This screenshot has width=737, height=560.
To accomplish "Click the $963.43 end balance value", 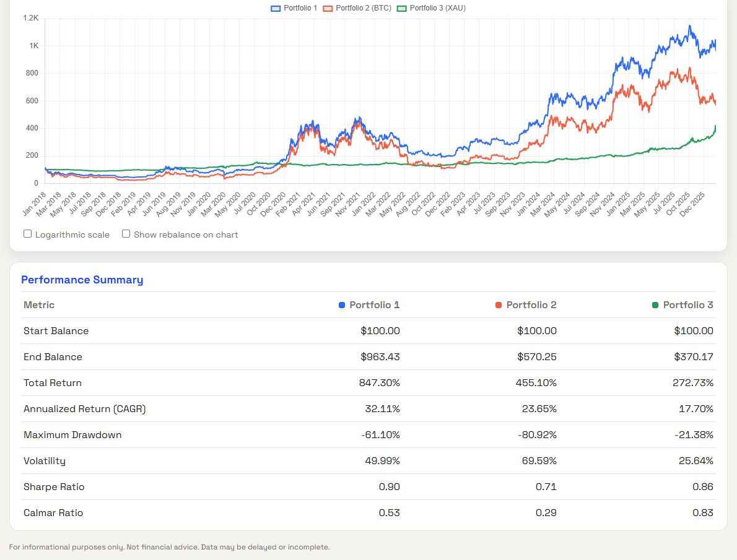I will tap(380, 357).
